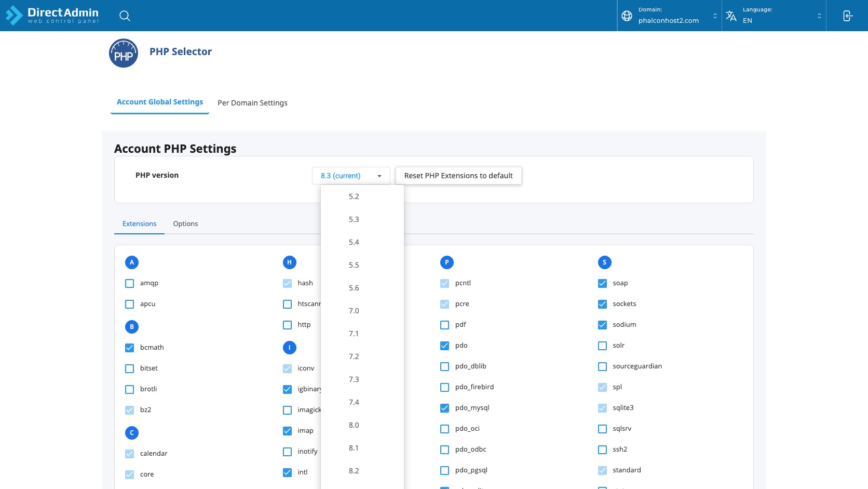Screen dimensions: 868x489
Task: Enable the pdo_dblib extension checkbox
Action: [x=445, y=366]
